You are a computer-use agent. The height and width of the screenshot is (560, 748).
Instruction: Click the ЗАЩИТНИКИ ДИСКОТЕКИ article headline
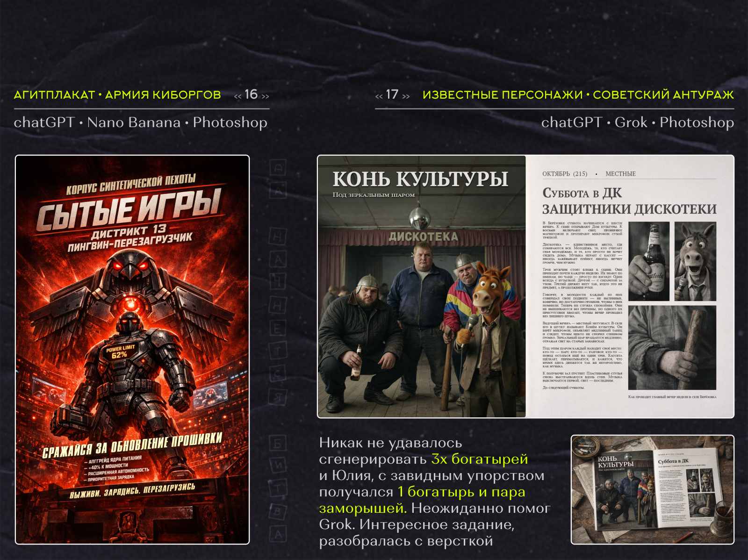(629, 209)
